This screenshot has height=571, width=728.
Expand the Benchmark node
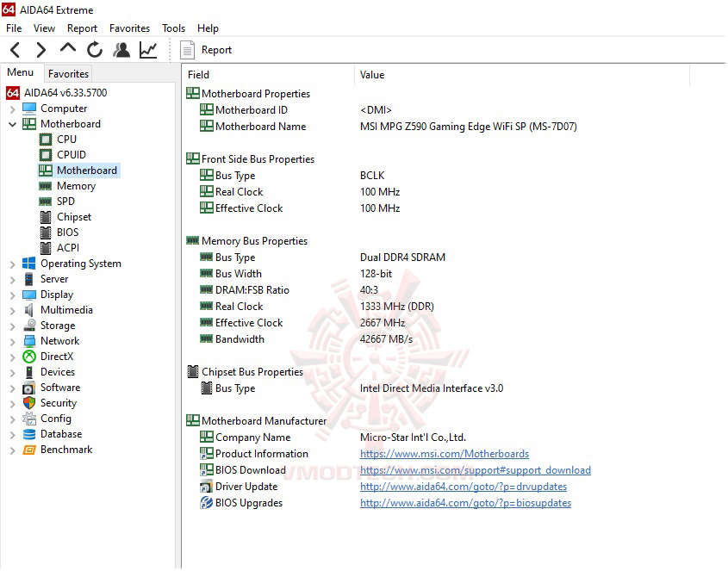tap(13, 450)
